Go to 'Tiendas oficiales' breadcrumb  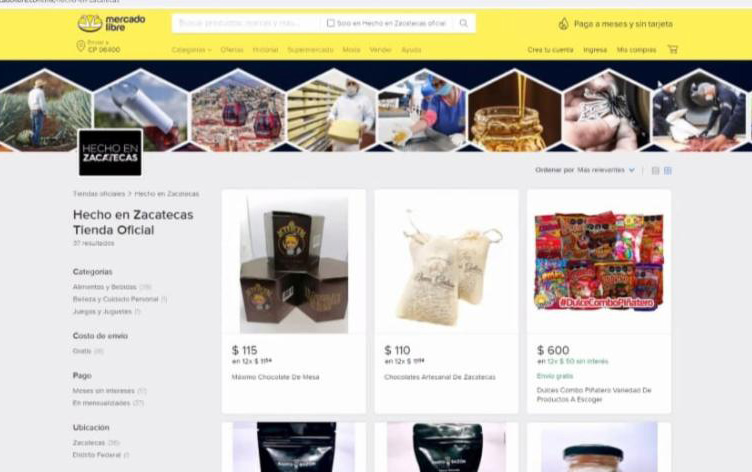pos(99,194)
